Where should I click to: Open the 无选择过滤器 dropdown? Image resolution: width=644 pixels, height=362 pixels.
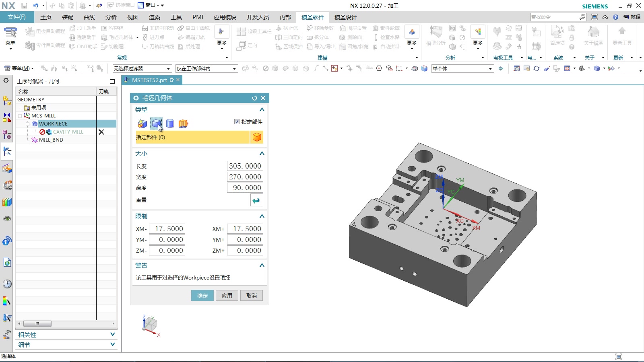coord(142,69)
